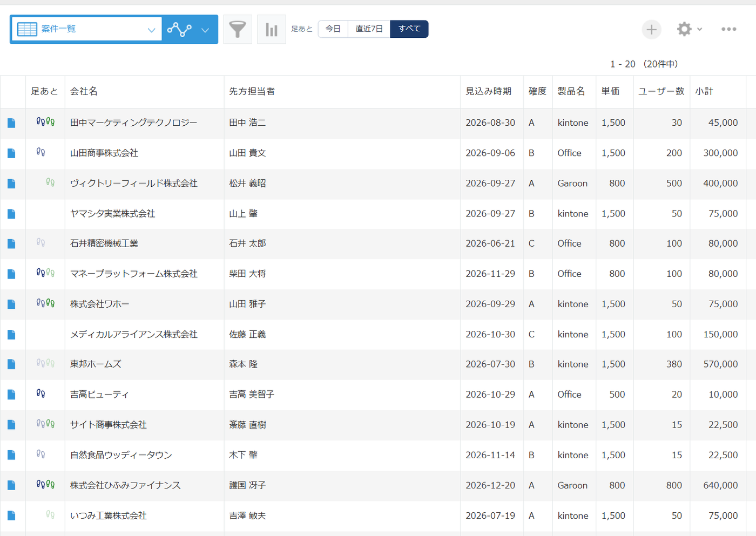The image size is (756, 536).
Task: Click footprint icons for 株式会社ひふみファイナンス
Action: [x=45, y=484]
